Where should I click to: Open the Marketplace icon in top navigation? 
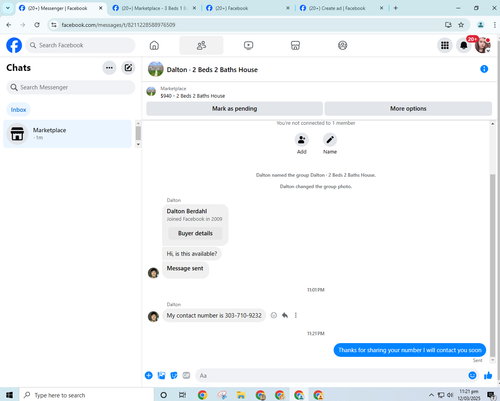point(295,45)
